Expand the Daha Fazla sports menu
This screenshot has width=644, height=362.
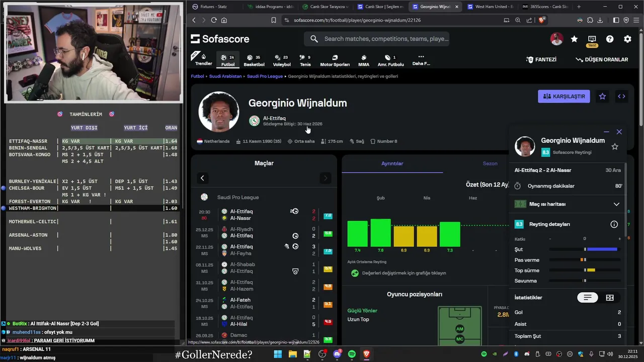(x=421, y=60)
